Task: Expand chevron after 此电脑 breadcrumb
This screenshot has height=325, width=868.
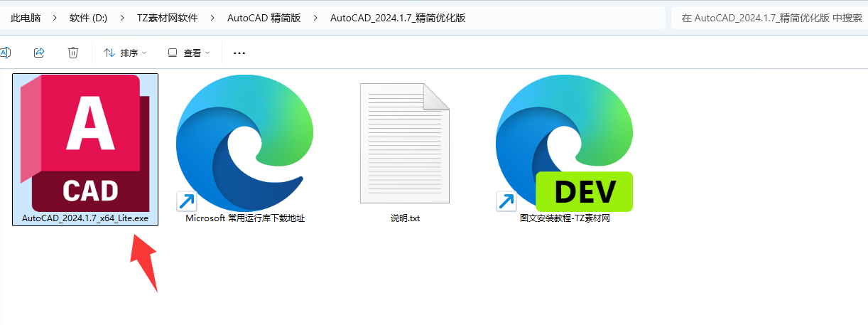Action: click(x=55, y=18)
